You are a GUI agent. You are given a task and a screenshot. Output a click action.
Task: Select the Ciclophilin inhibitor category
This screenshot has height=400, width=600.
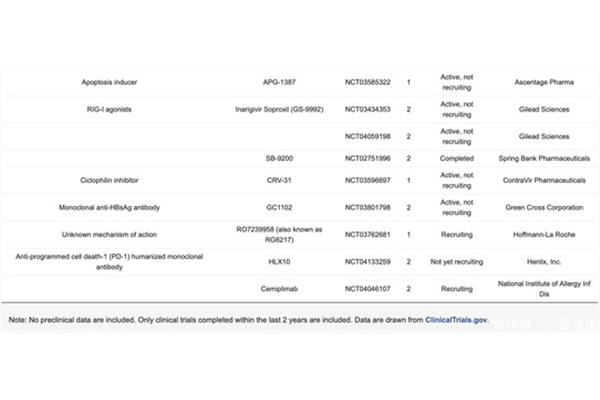(109, 180)
